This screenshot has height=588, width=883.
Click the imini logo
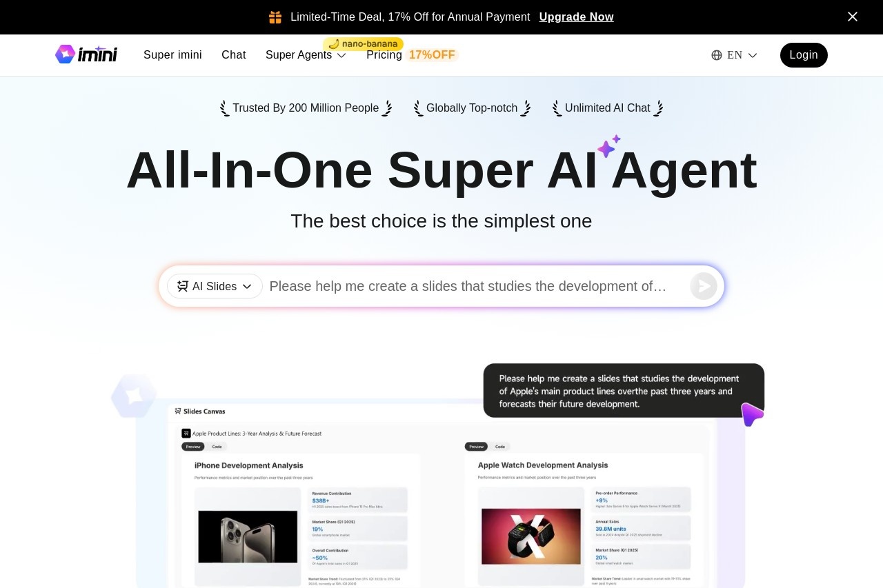point(86,54)
